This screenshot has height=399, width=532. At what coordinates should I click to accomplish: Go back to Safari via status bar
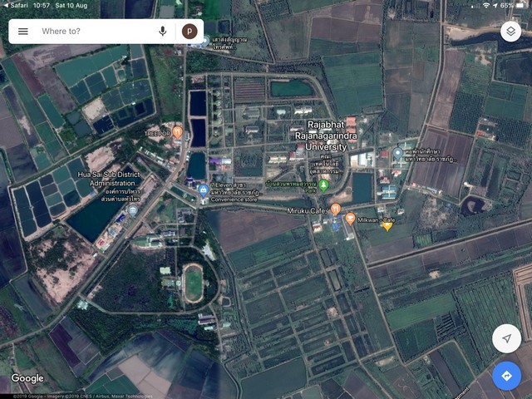[x=16, y=6]
